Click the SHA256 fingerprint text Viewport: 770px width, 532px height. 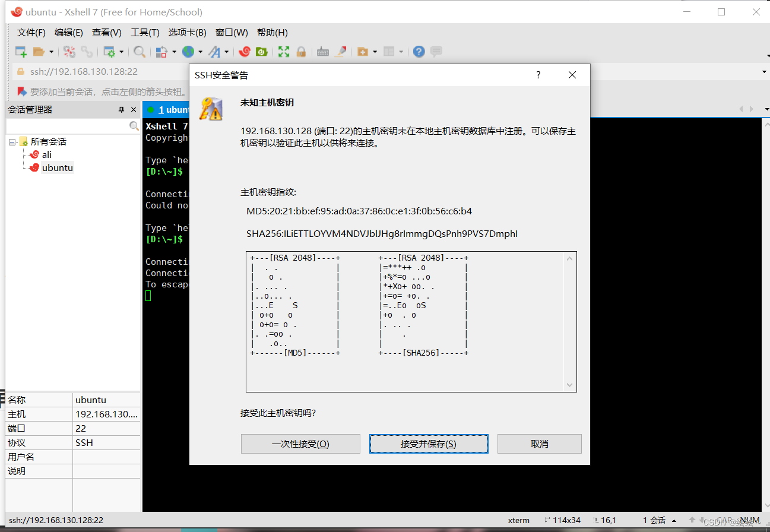pos(382,233)
